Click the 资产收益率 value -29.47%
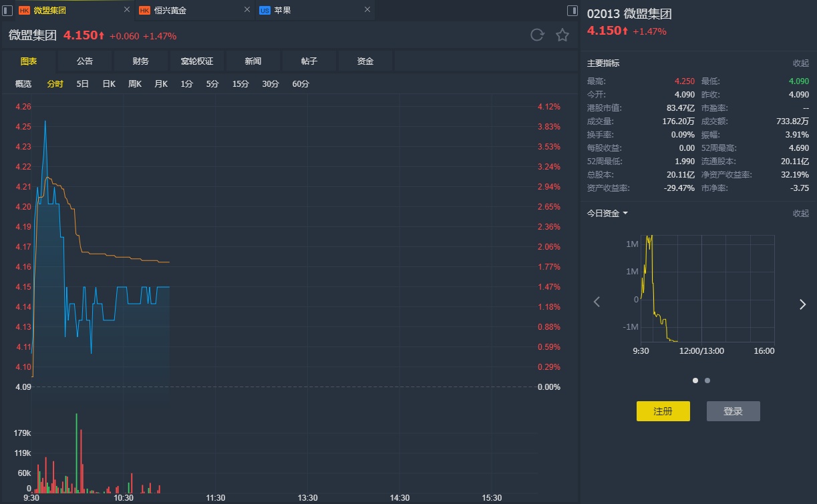 [x=679, y=188]
